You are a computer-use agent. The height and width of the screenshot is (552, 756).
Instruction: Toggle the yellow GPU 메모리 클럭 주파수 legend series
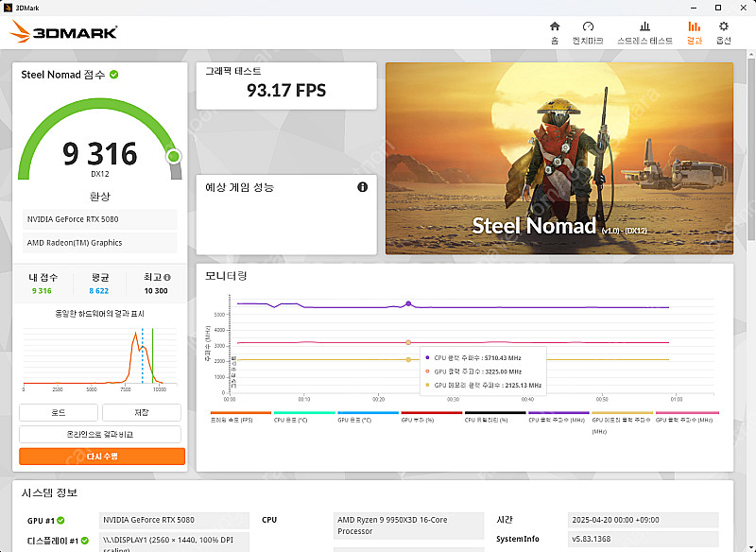pyautogui.click(x=623, y=423)
